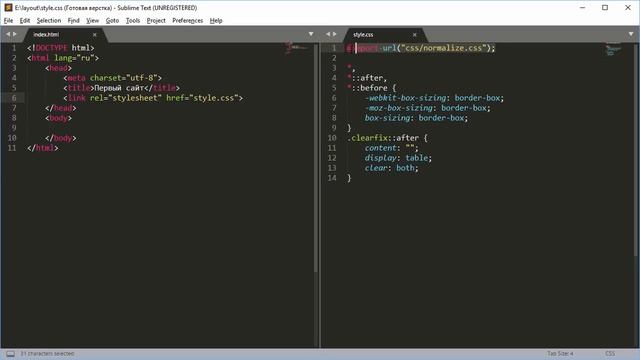The height and width of the screenshot is (360, 640).
Task: Click the clear: both line
Action: [391, 168]
